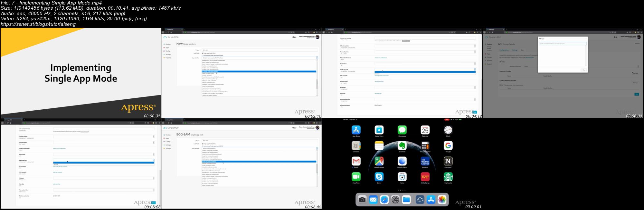The image size is (644, 210).
Task: Click add vpn accounts link in 00:04:12 frame
Action: 379,82
